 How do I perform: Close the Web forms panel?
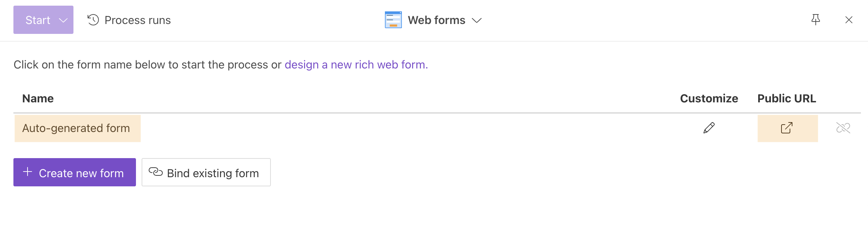click(849, 20)
